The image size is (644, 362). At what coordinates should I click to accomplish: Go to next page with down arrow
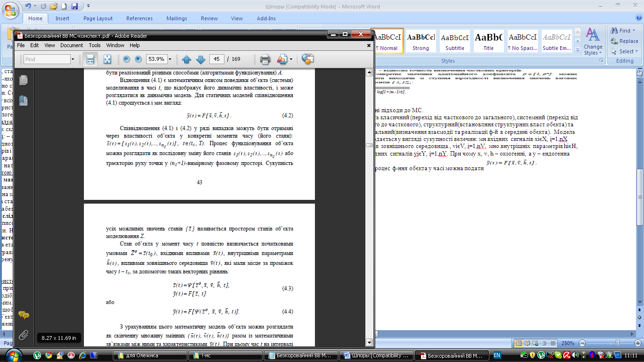[x=200, y=59]
